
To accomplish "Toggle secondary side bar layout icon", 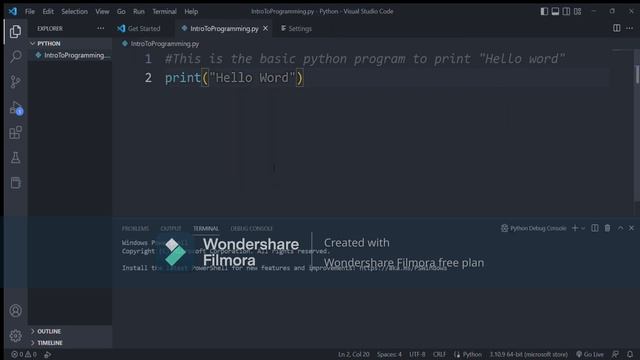I will coord(566,11).
